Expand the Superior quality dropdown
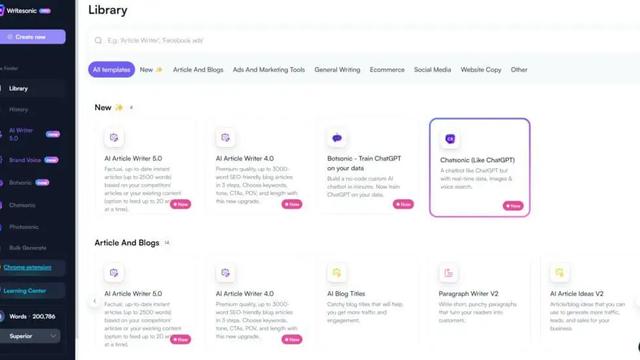 click(31, 336)
